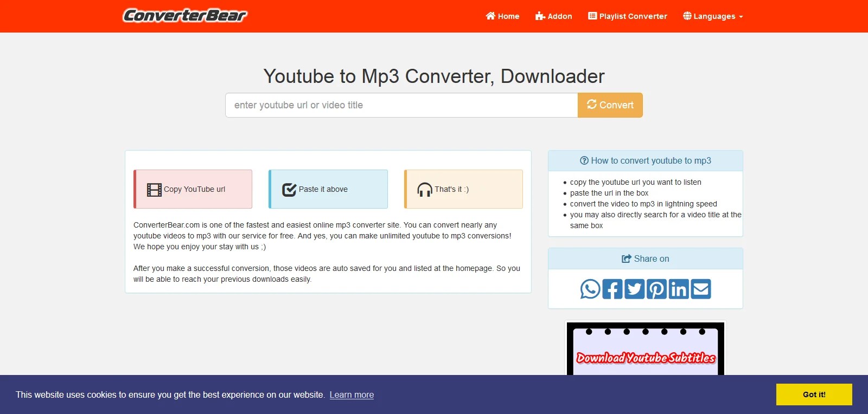This screenshot has width=868, height=414.
Task: Click the 'Paste it above' step label
Action: (323, 189)
